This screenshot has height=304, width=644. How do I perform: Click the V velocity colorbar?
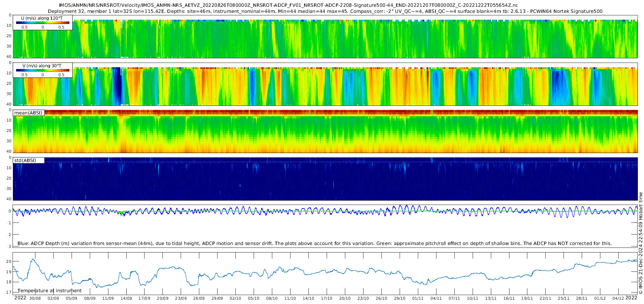point(43,70)
